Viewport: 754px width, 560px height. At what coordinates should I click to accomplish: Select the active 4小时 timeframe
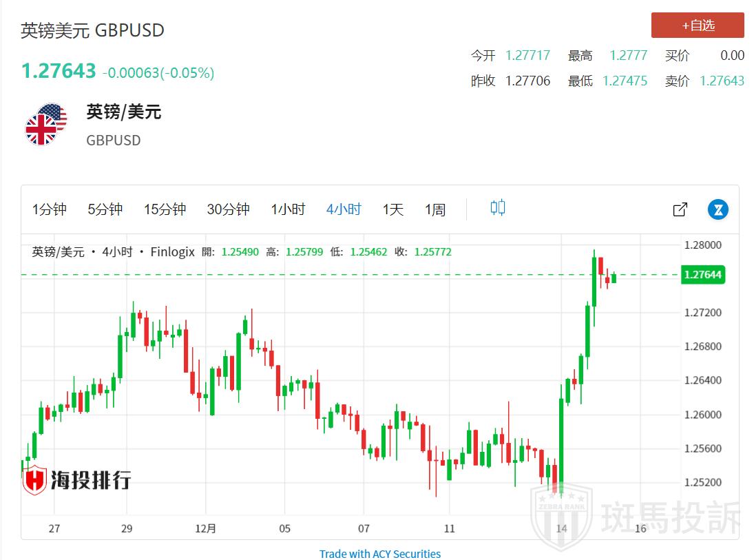tap(344, 209)
